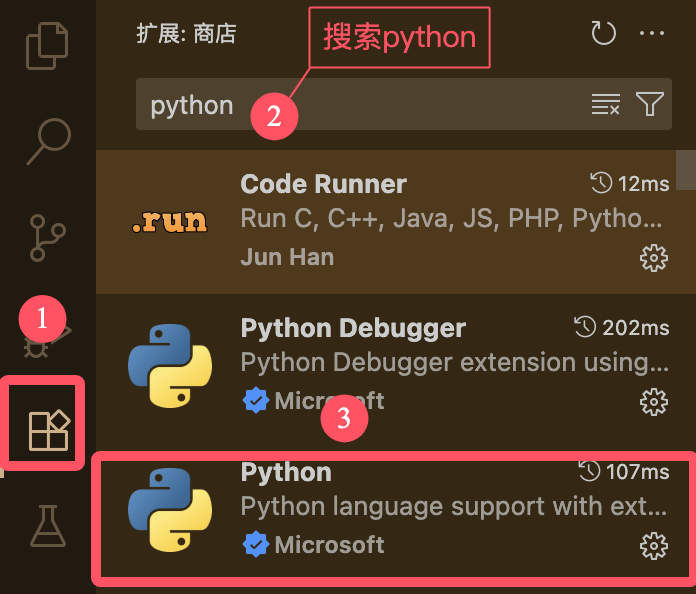The width and height of the screenshot is (696, 594).
Task: Clear the extension search results
Action: 605,104
